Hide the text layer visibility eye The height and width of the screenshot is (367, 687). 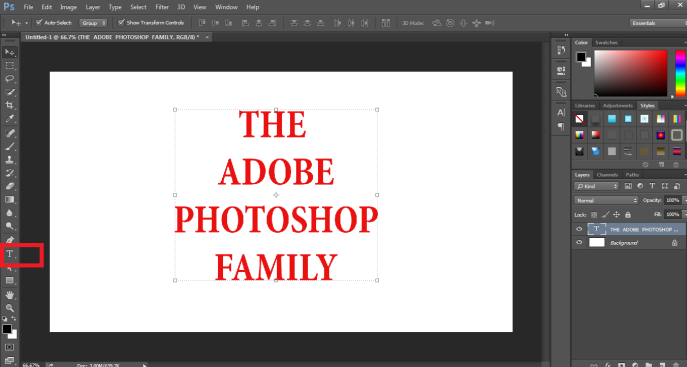(579, 229)
